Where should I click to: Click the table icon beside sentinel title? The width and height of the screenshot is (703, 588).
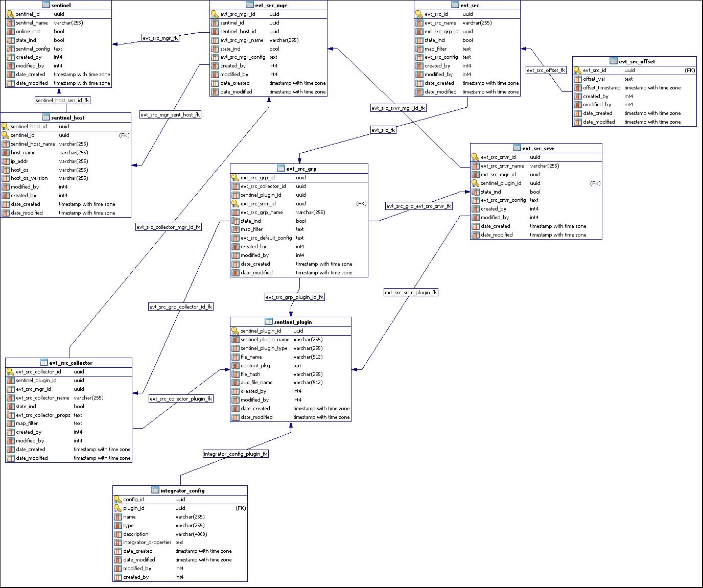(x=45, y=5)
